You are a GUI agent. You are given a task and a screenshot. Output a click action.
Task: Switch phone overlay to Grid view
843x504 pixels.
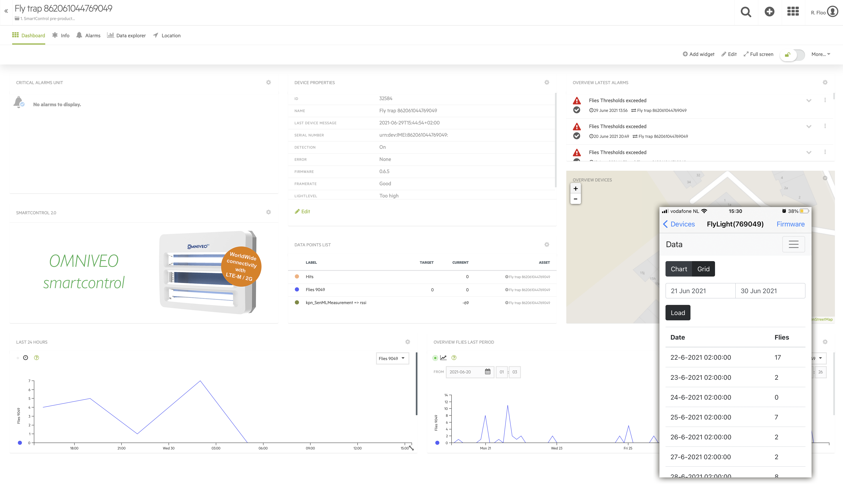(703, 269)
